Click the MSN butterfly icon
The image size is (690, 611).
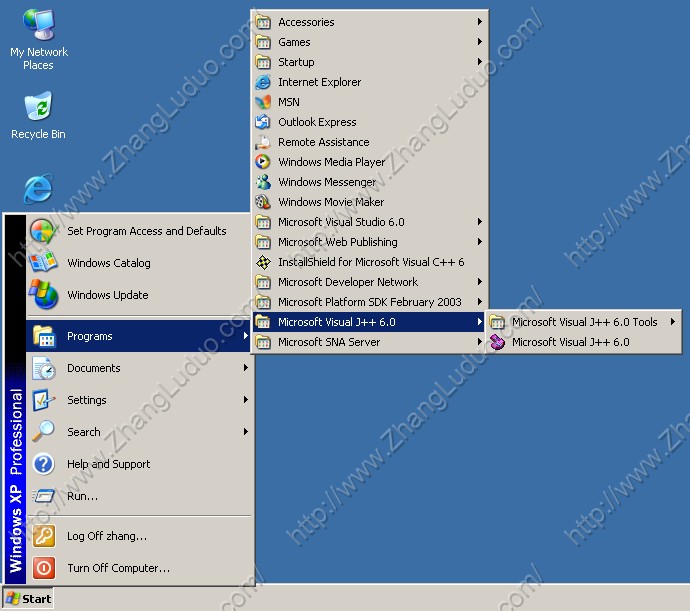coord(263,102)
